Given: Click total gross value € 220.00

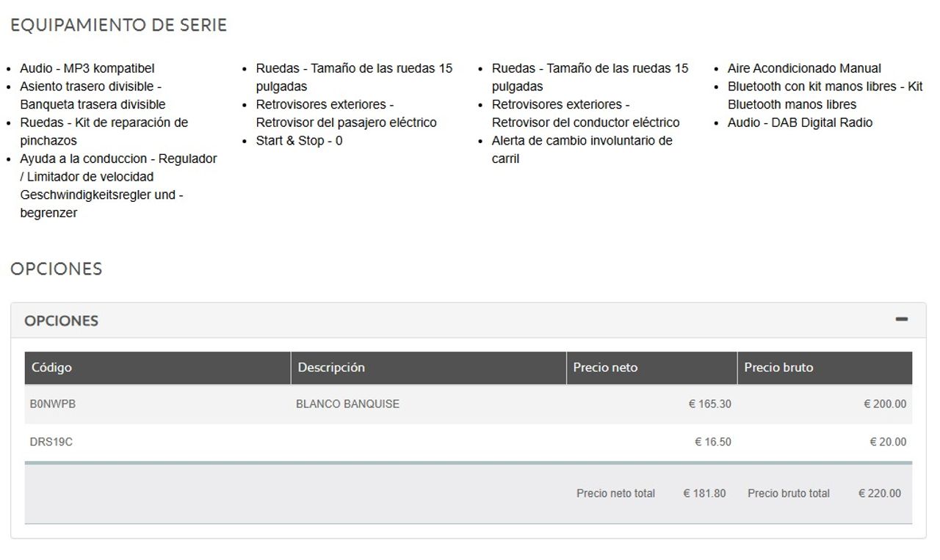Looking at the screenshot, I should click(880, 493).
